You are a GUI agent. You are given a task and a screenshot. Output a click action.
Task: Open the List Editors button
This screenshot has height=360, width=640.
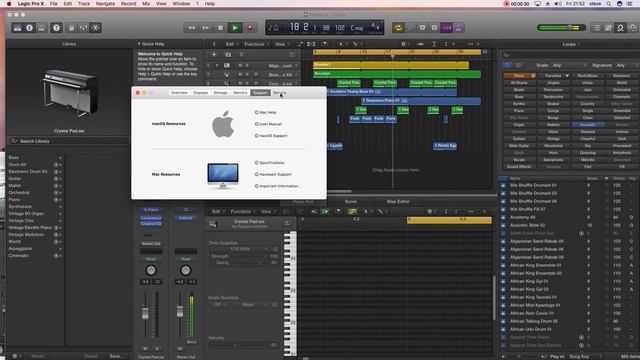point(597,28)
